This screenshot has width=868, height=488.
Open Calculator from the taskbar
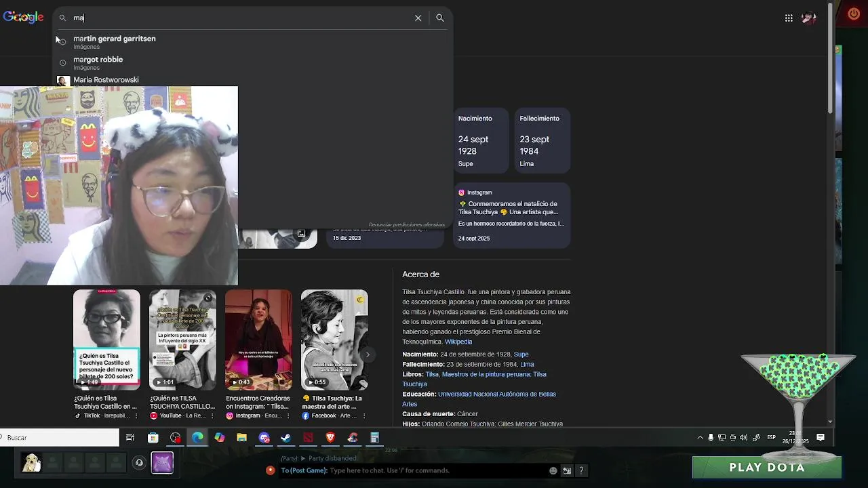click(x=374, y=438)
